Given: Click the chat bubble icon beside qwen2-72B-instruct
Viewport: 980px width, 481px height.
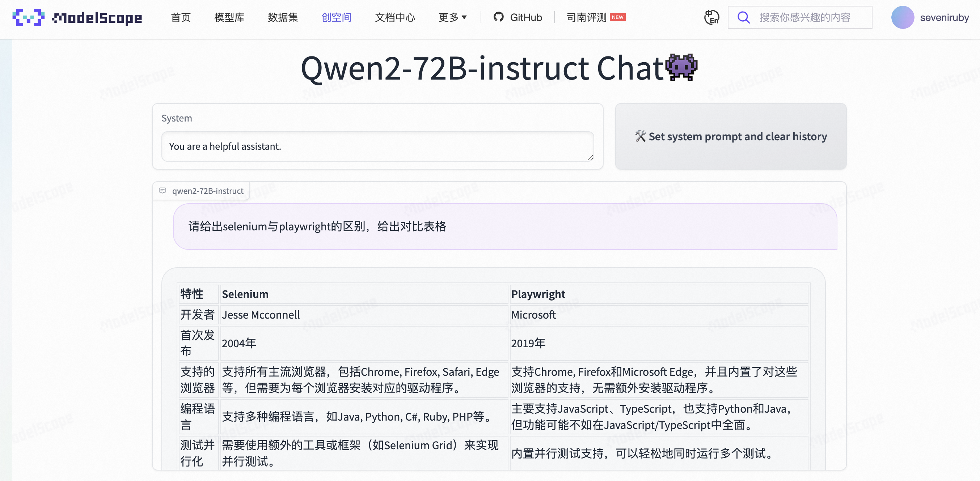Looking at the screenshot, I should 163,191.
